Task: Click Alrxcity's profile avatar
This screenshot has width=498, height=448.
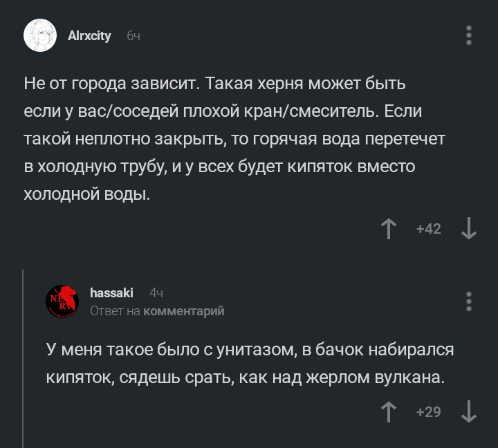Action: point(40,35)
